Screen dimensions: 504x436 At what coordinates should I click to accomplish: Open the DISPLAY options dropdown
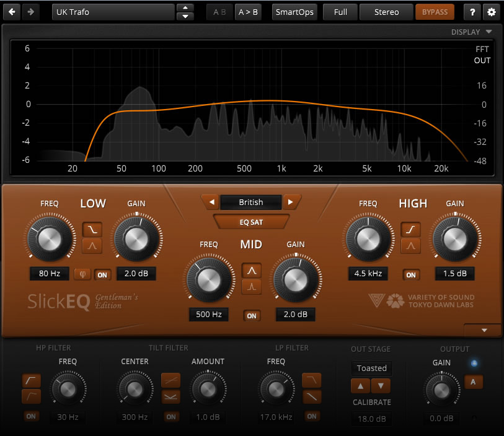[471, 32]
